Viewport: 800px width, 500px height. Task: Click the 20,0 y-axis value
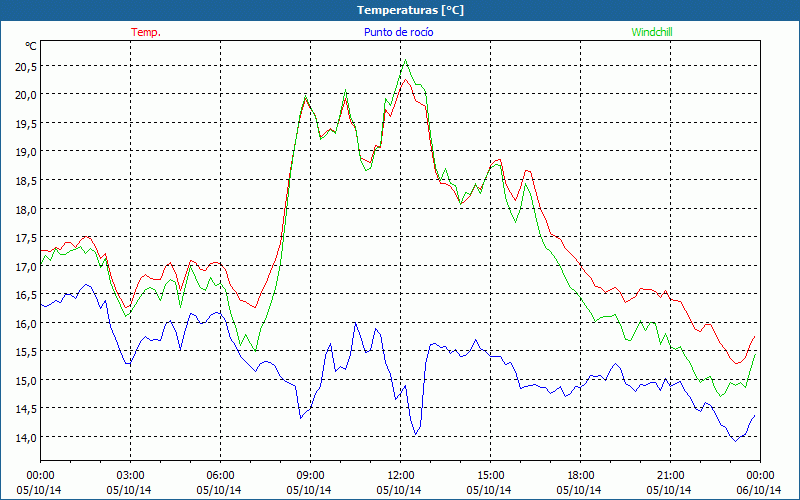[x=26, y=95]
